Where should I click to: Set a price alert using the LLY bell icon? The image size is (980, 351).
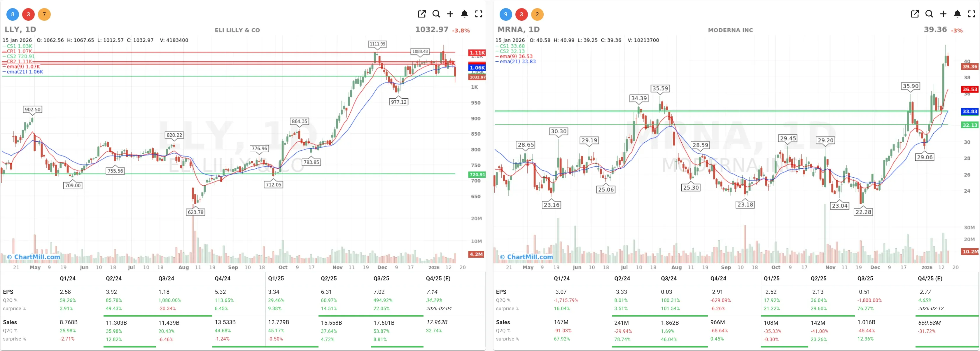point(464,14)
